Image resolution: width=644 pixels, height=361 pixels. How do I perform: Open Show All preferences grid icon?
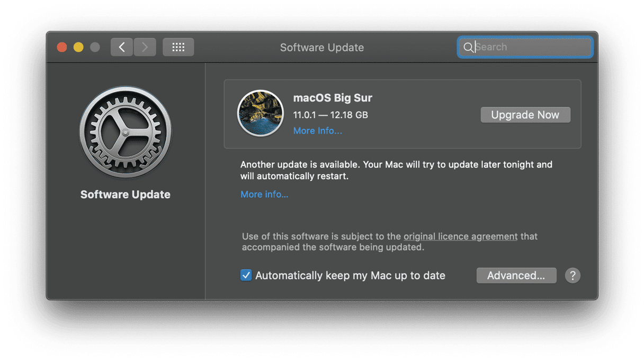click(x=178, y=47)
